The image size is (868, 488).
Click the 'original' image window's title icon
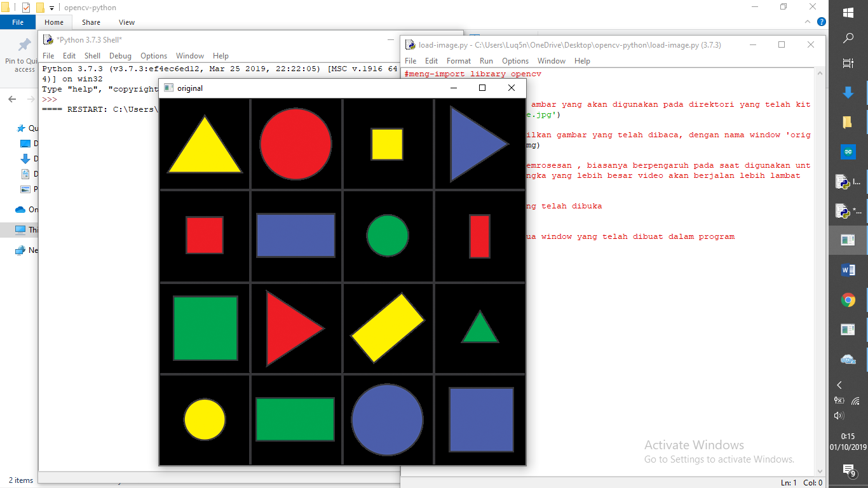[168, 88]
